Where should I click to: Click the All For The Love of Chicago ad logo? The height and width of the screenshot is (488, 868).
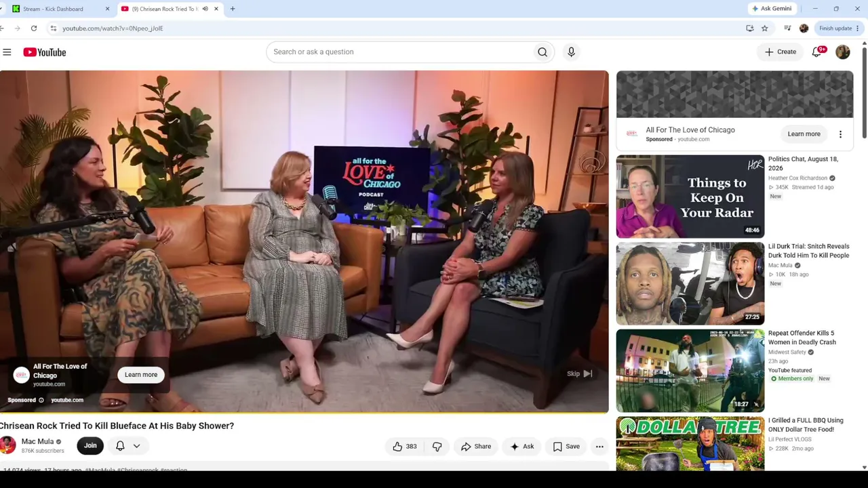(x=22, y=375)
